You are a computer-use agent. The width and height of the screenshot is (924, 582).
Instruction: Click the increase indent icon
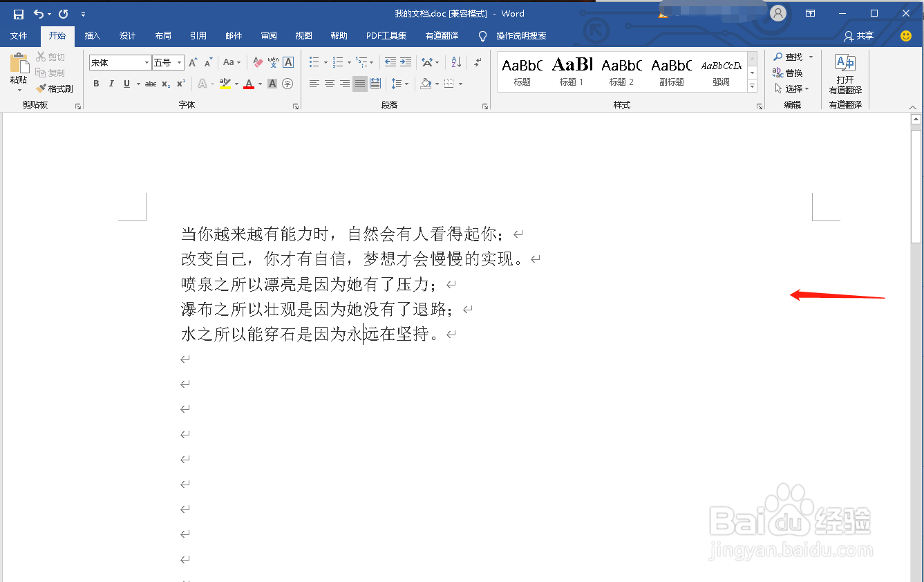click(x=406, y=62)
